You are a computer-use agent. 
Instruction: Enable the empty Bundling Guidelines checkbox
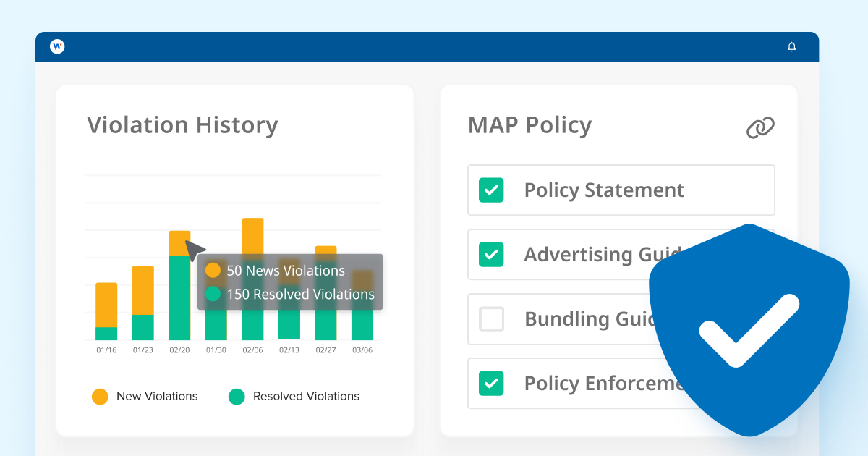[x=491, y=318]
